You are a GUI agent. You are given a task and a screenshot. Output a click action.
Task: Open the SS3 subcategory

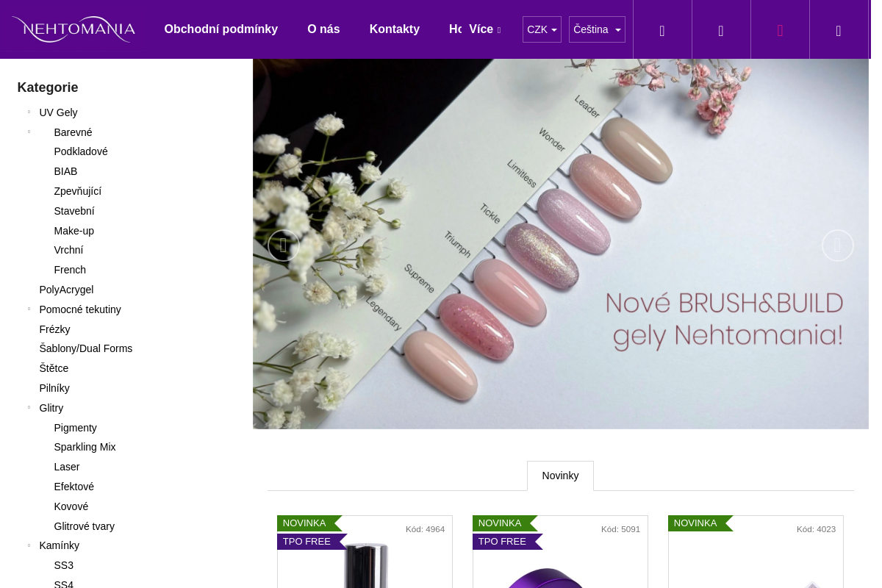[63, 565]
